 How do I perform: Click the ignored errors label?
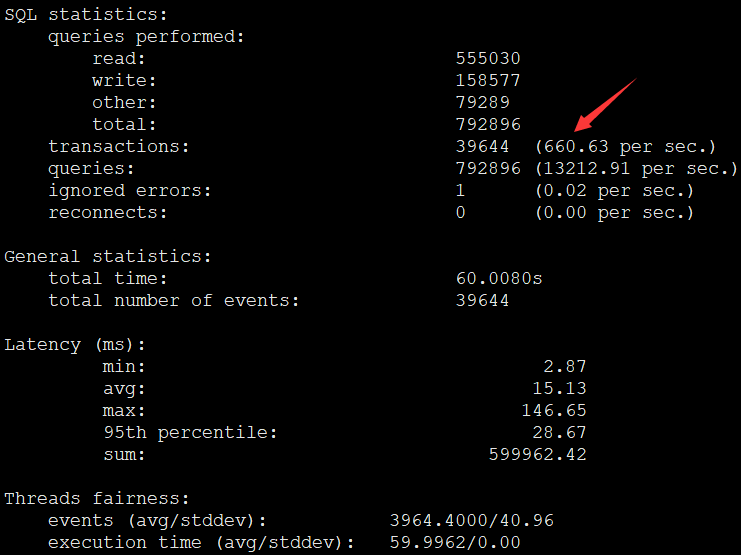pos(129,191)
